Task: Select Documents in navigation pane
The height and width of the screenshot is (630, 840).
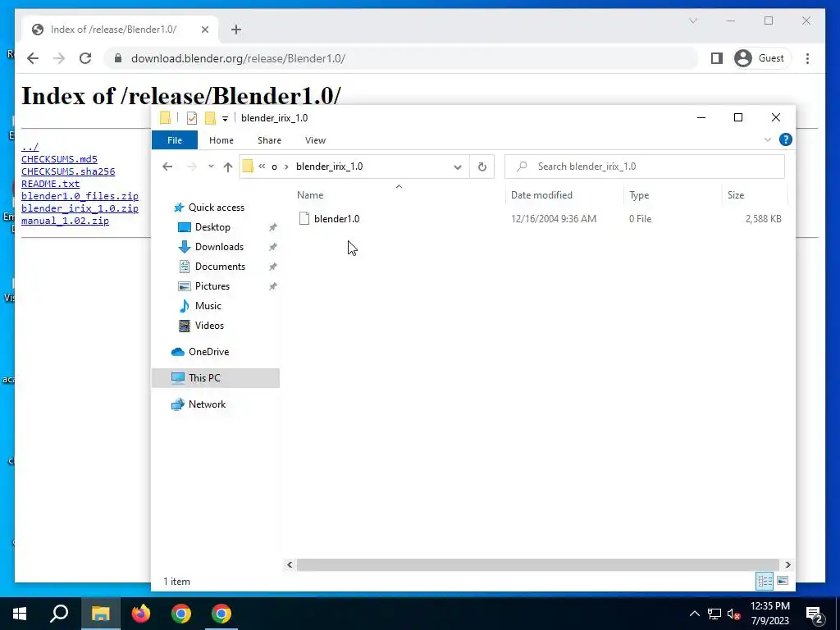Action: pyautogui.click(x=220, y=267)
